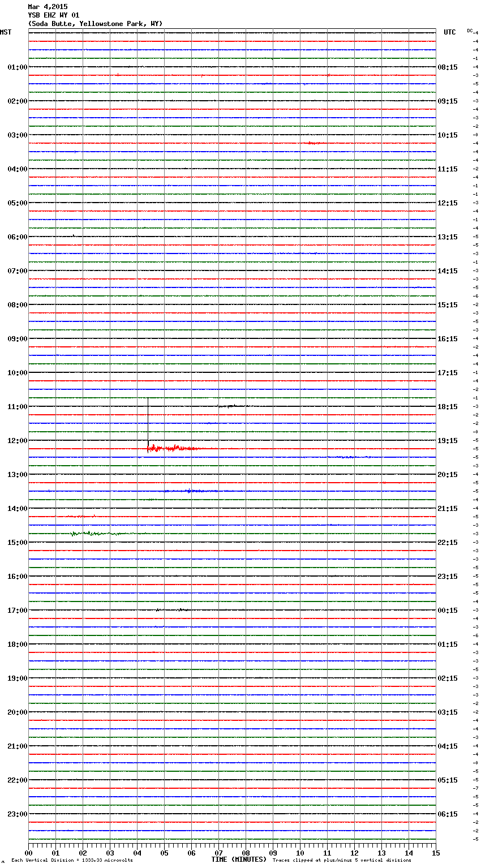Click the black wiggles on the 17:00 trace
481x868 pixels.
(173, 609)
